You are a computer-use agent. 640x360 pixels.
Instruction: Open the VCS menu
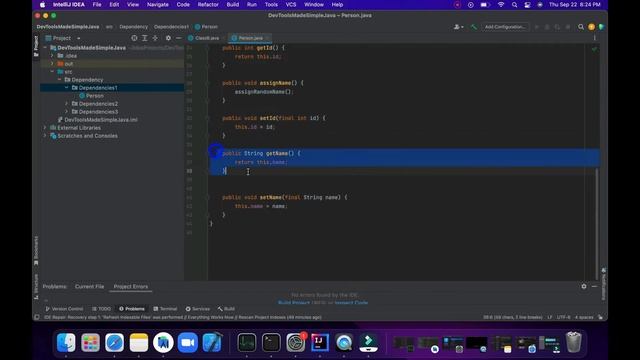291,5
